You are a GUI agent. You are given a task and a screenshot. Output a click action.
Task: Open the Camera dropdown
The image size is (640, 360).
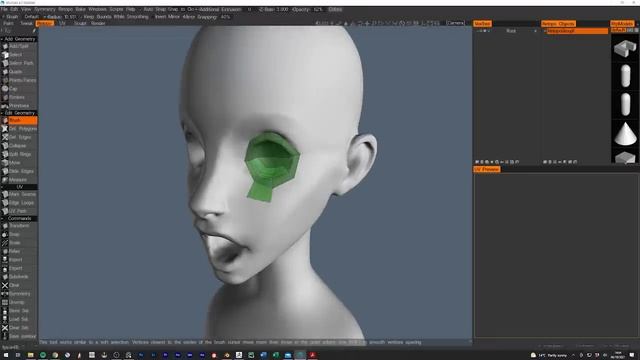(x=455, y=23)
